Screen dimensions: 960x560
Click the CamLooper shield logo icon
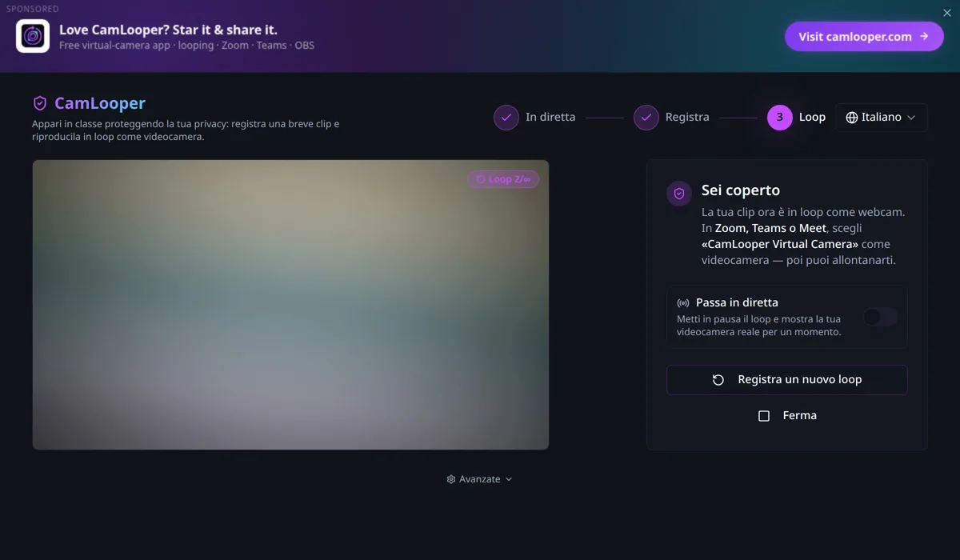[x=40, y=103]
